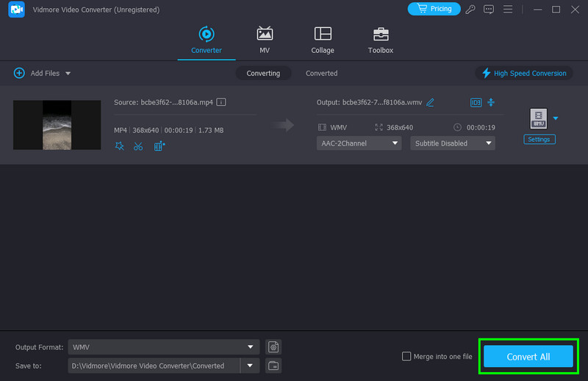This screenshot has height=381, width=588.
Task: Switch to the Converter tab
Action: pos(207,40)
